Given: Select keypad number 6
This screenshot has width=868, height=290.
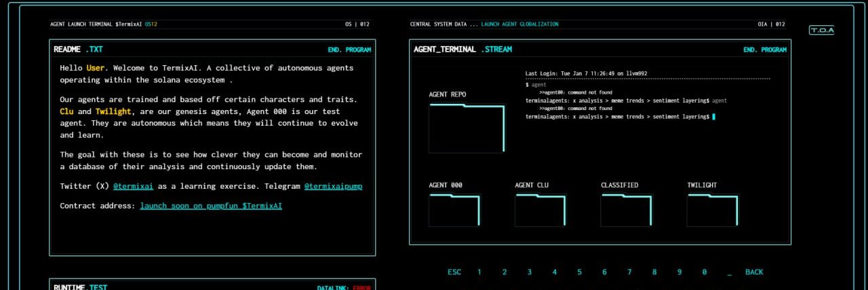Looking at the screenshot, I should (604, 272).
